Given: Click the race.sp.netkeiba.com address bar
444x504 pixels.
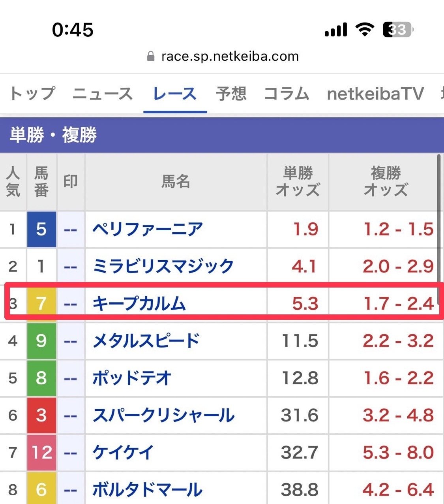Looking at the screenshot, I should 222,56.
